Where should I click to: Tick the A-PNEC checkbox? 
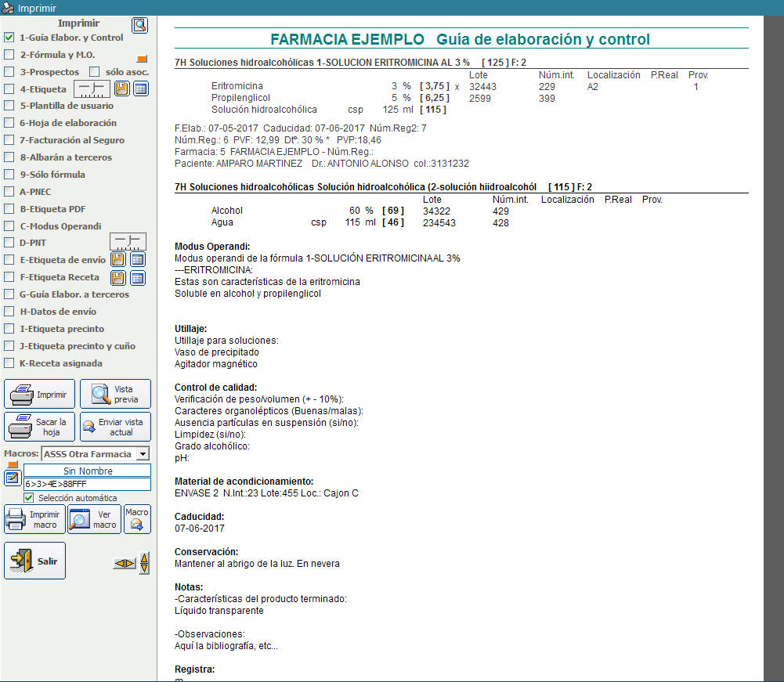(x=9, y=192)
